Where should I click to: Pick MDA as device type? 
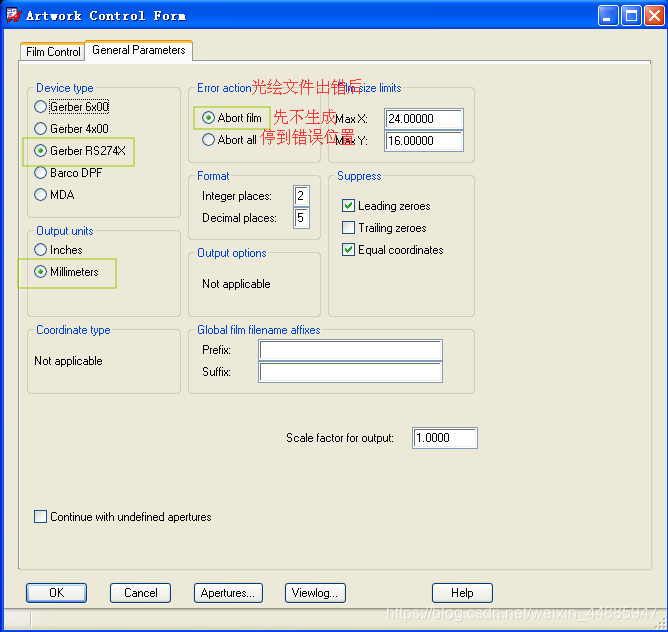(x=41, y=195)
